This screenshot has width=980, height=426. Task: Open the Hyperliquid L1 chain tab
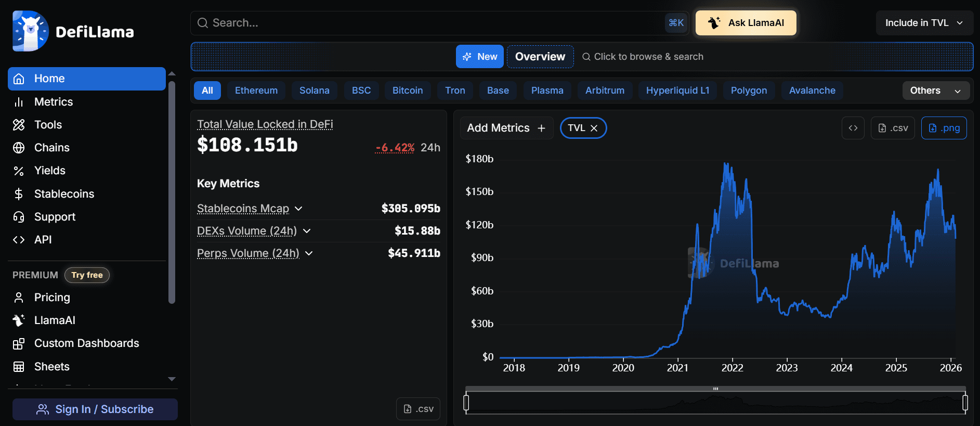point(678,91)
